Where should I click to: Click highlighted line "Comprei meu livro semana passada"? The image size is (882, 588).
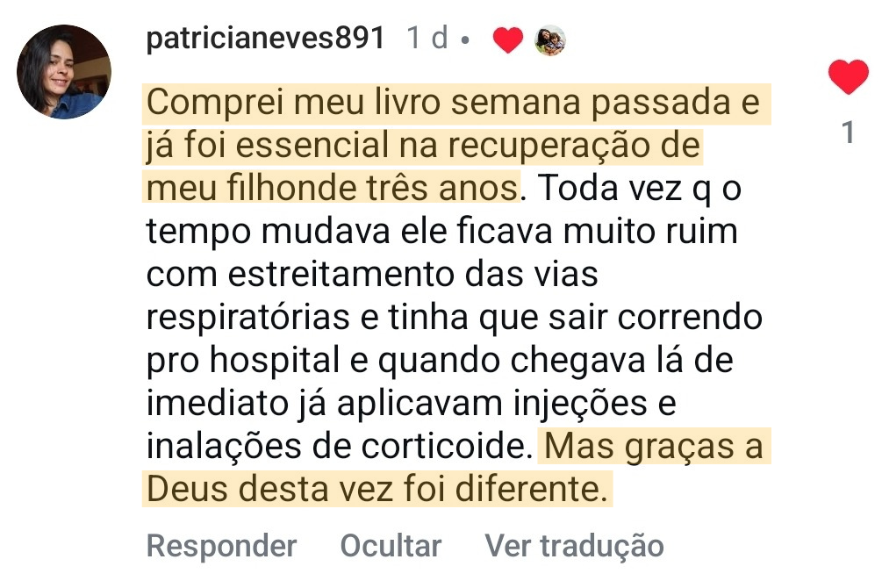[453, 104]
